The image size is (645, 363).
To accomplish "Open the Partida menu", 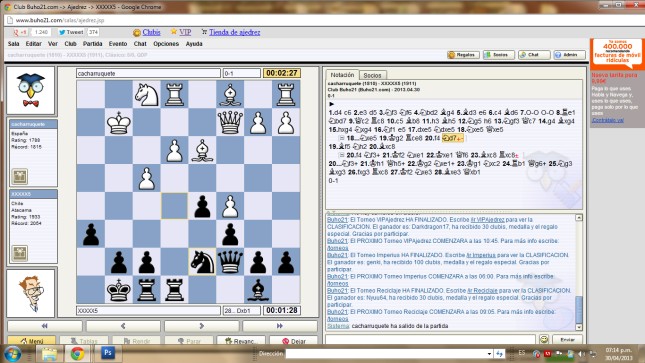I will click(x=93, y=44).
